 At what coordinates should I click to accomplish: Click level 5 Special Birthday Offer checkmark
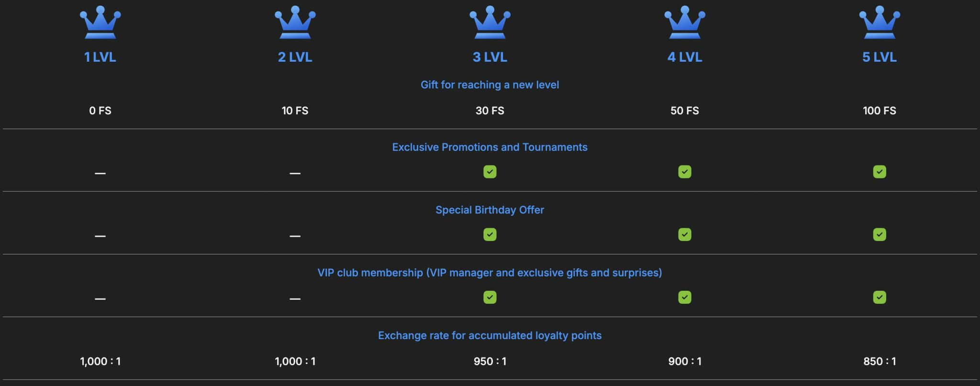click(x=879, y=234)
